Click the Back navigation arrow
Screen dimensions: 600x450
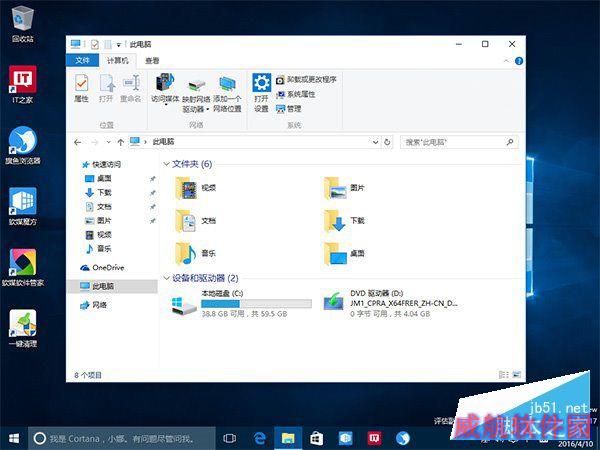(x=78, y=142)
